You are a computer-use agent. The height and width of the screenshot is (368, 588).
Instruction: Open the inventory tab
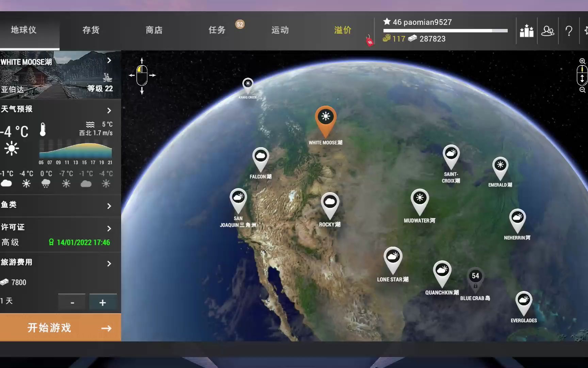(91, 30)
